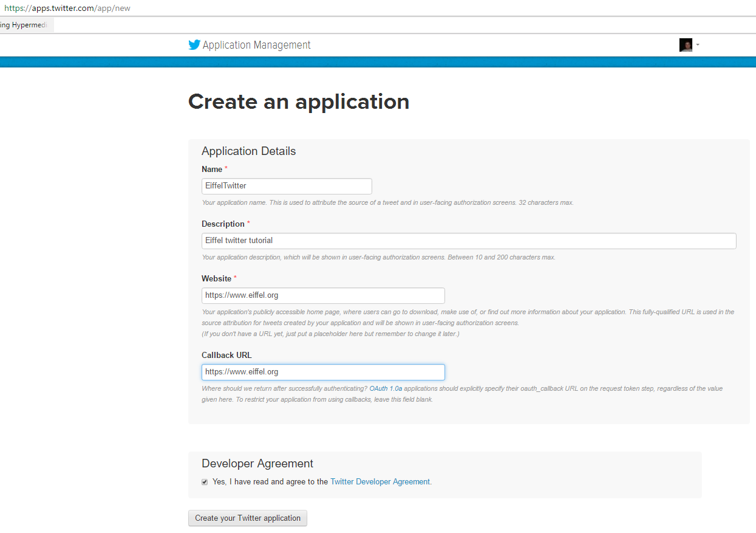Click the Website field label

(x=217, y=278)
